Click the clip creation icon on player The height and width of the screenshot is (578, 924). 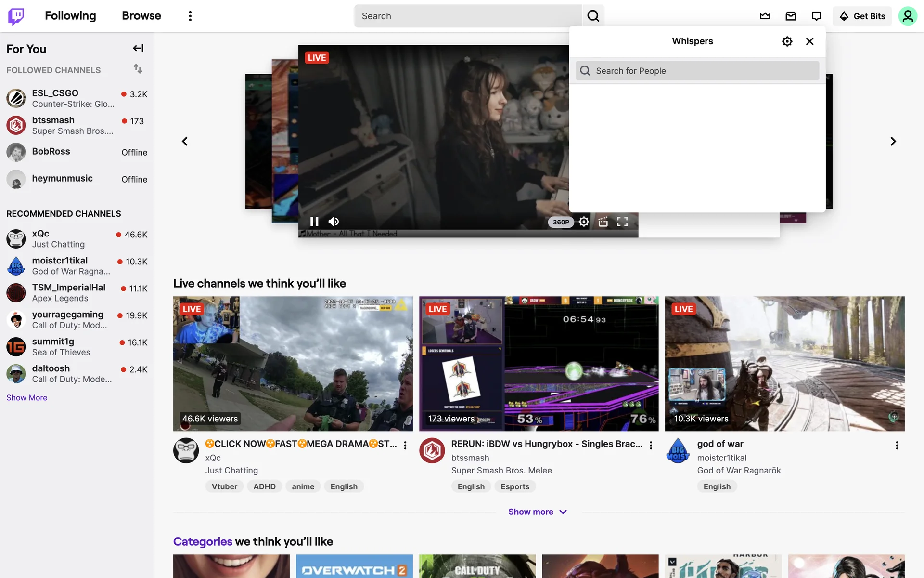[x=603, y=222]
